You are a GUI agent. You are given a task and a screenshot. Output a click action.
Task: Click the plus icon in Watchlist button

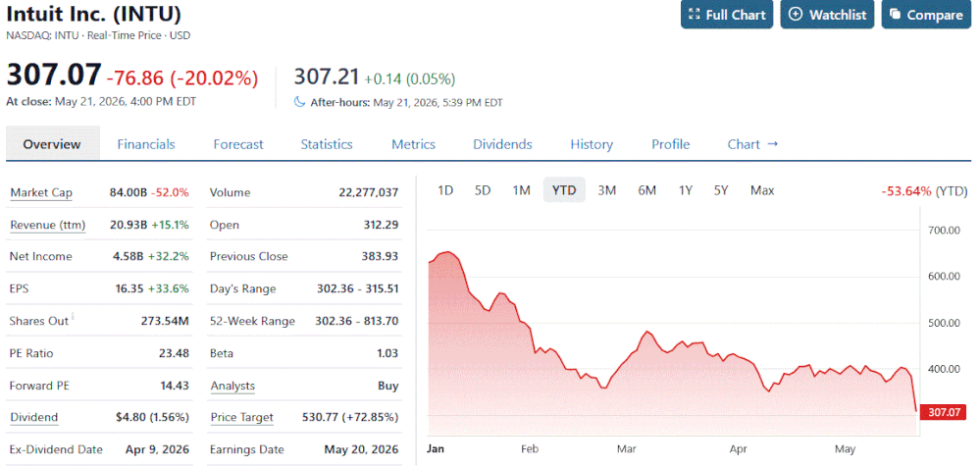click(795, 15)
